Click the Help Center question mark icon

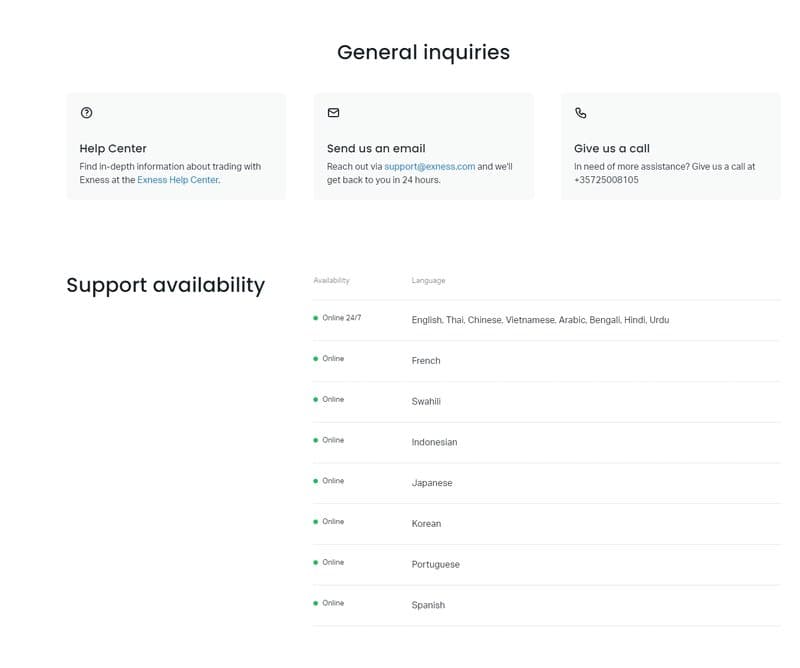click(x=86, y=113)
